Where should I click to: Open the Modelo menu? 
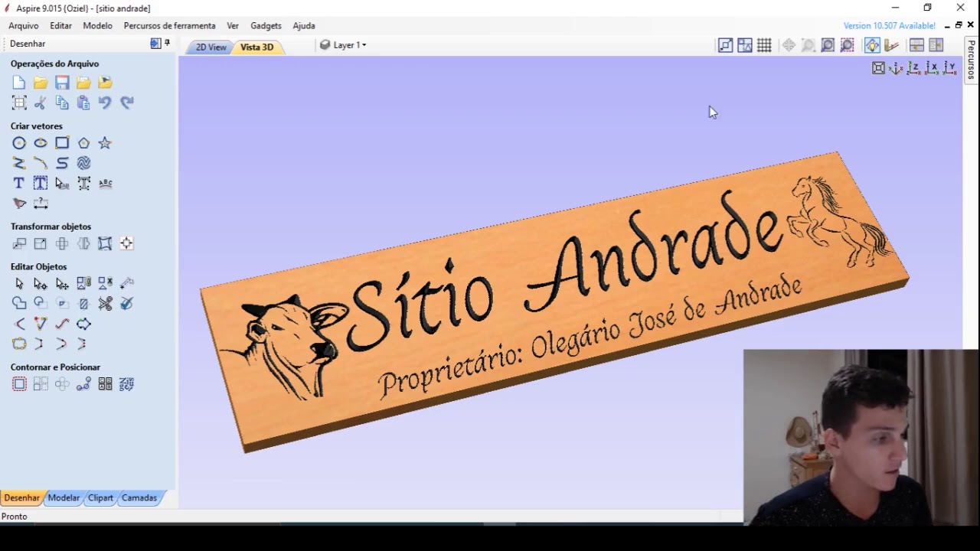(98, 26)
